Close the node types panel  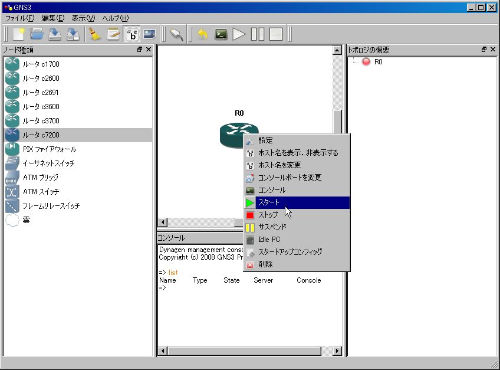click(149, 50)
